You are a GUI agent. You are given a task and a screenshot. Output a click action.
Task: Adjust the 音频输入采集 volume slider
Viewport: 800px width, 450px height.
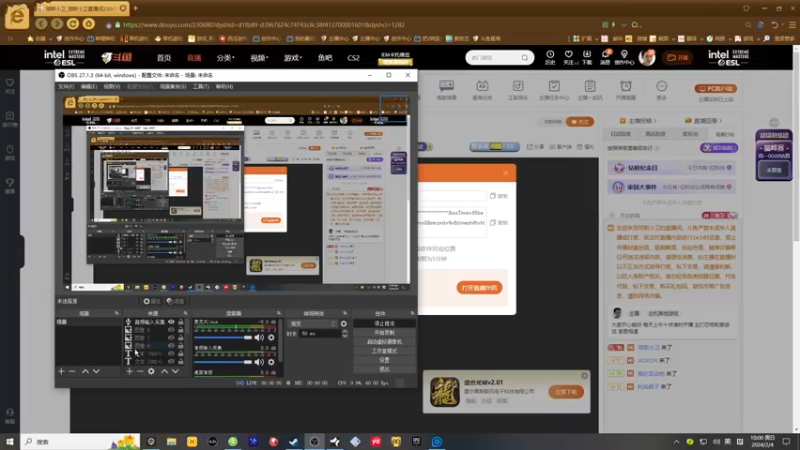(223, 362)
